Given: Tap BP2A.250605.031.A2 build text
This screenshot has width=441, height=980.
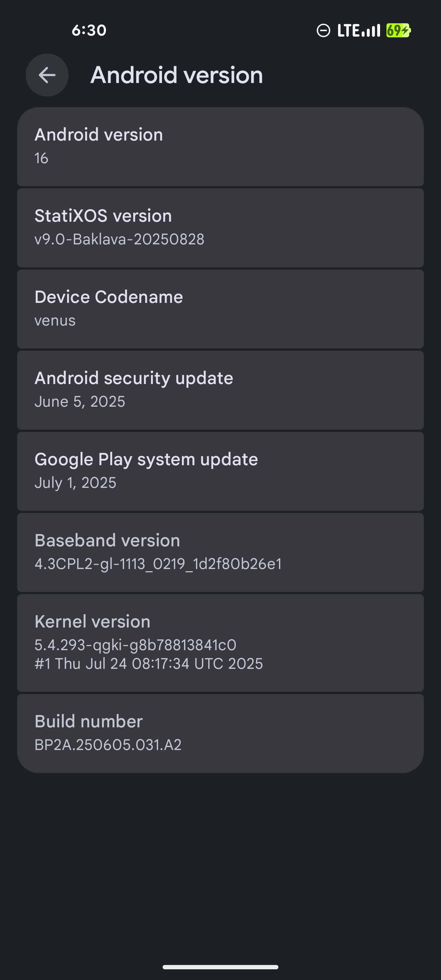Looking at the screenshot, I should (108, 745).
